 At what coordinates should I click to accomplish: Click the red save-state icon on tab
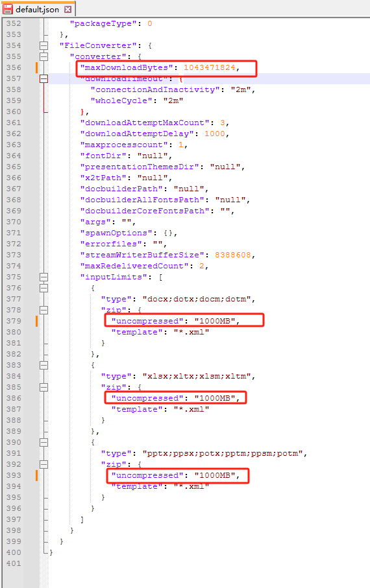coord(8,9)
